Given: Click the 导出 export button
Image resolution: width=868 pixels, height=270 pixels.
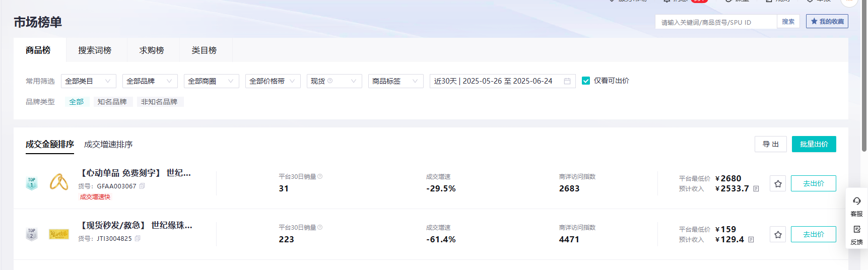Looking at the screenshot, I should (770, 144).
